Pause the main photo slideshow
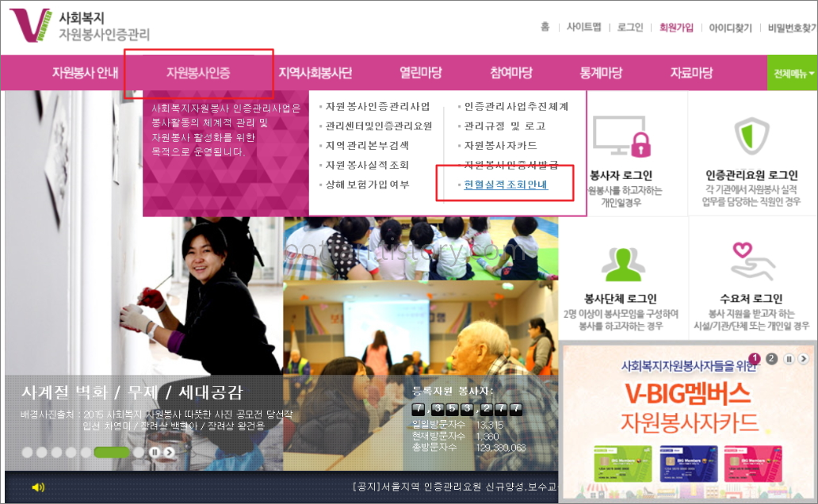 tap(155, 452)
